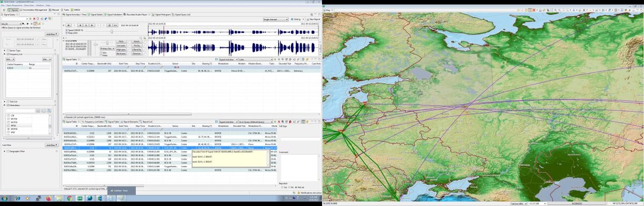This screenshot has width=644, height=206.
Task: Open the query name dropdown in Signal Query
Action: tap(11, 24)
